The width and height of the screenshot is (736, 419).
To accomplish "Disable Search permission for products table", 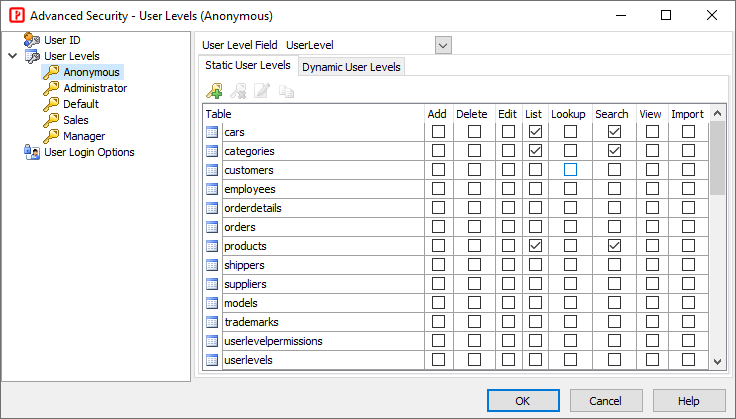I will click(614, 246).
